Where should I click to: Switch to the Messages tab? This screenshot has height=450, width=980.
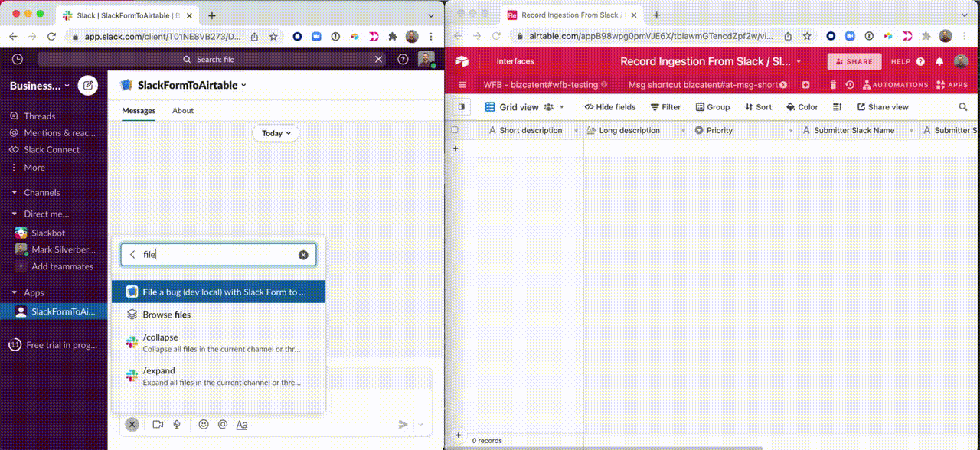[x=139, y=111]
